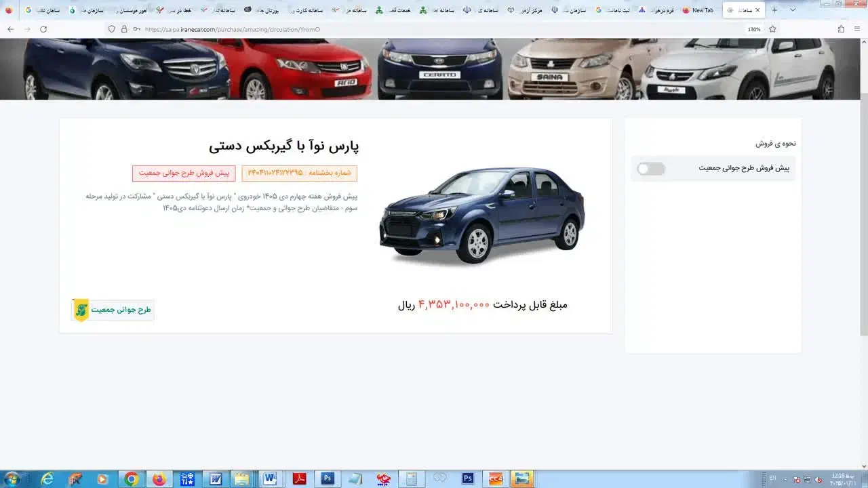Bookmark this page with the star icon
Screen dimensions: 868x488
[x=772, y=29]
